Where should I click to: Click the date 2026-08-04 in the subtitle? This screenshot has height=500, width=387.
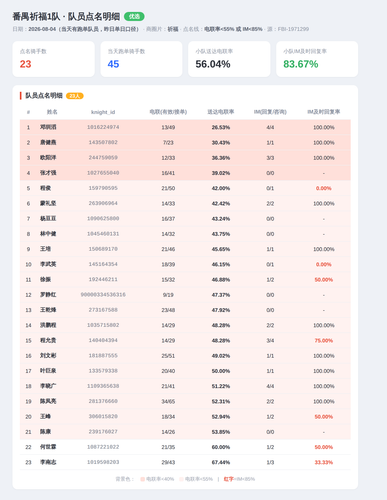42,29
